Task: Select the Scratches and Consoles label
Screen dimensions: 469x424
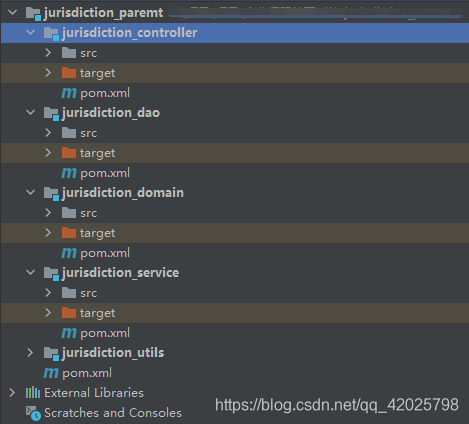Action: point(113,413)
